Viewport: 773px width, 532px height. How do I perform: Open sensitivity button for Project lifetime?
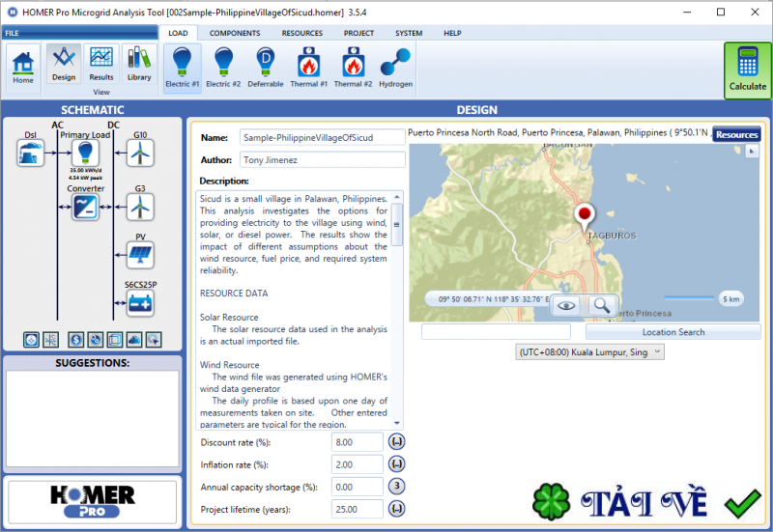[397, 509]
